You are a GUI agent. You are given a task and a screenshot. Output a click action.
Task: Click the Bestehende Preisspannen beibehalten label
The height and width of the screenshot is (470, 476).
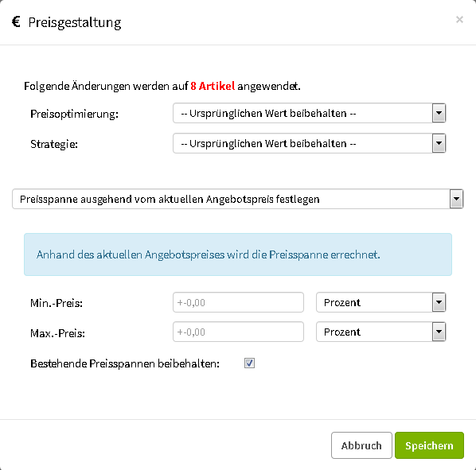click(x=125, y=363)
